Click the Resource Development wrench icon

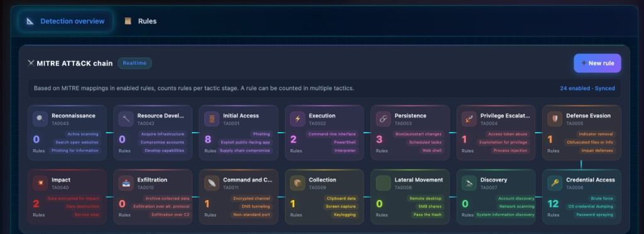pos(126,119)
